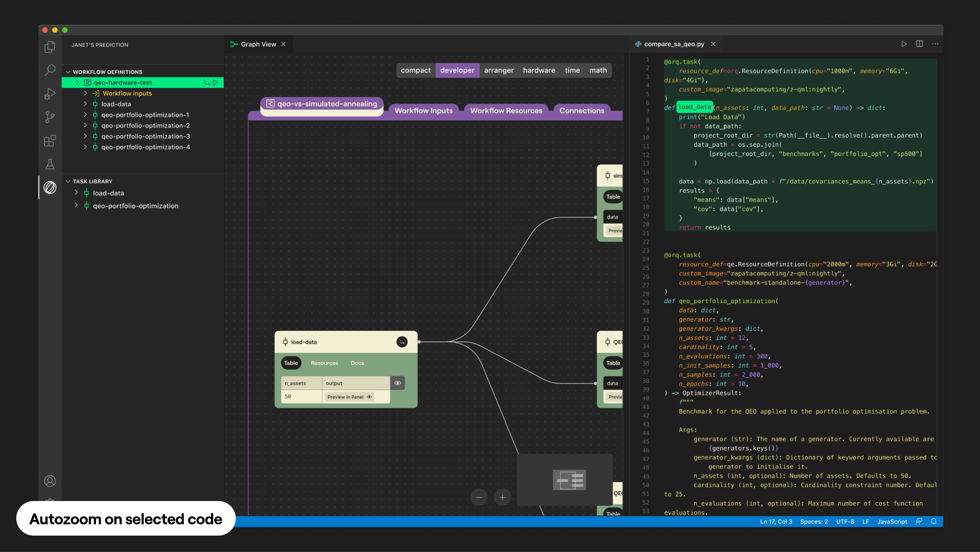Toggle the eye icon next to output column

398,383
